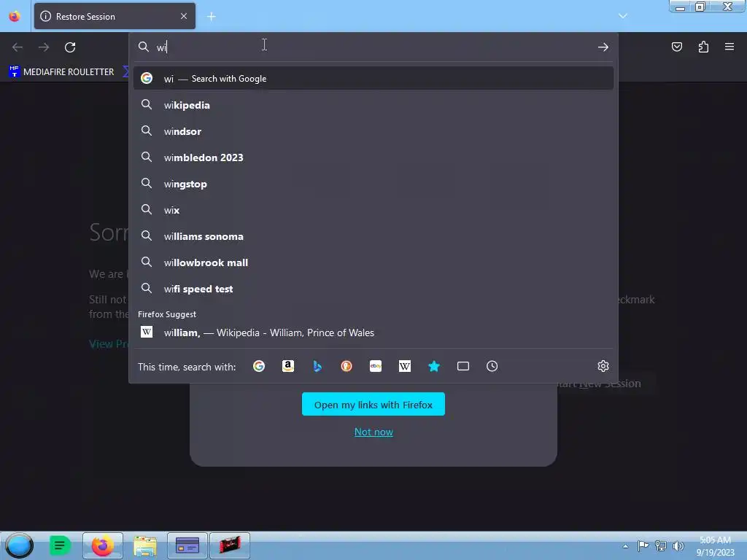Open the red graphics card taskbar app

click(x=230, y=545)
